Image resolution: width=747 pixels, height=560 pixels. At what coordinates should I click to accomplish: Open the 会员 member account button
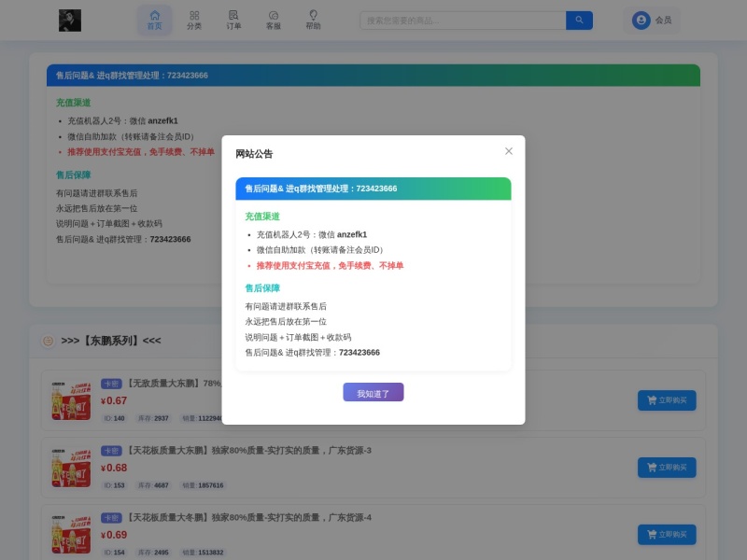[x=652, y=21]
